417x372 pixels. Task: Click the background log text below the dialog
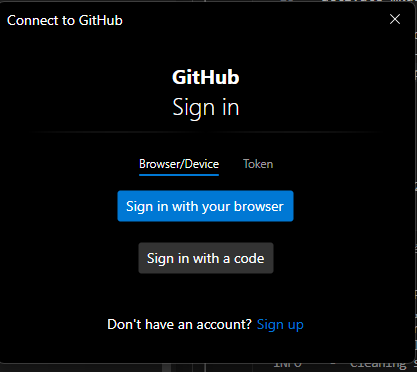(340, 366)
